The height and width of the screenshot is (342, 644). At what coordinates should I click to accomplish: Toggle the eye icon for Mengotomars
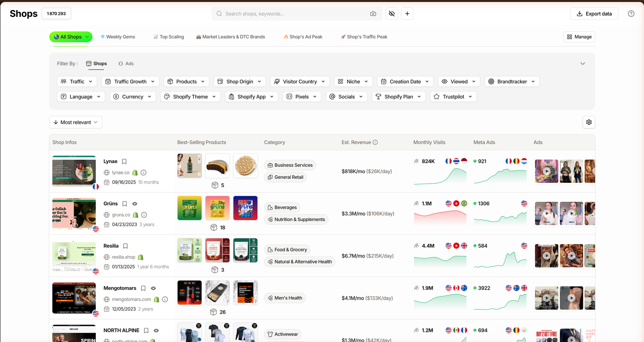[153, 288]
